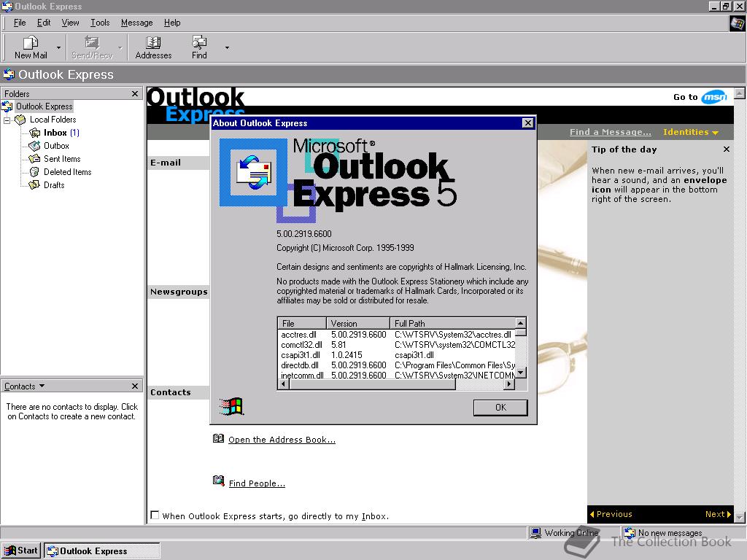Open the Windows Start menu

tap(21, 551)
